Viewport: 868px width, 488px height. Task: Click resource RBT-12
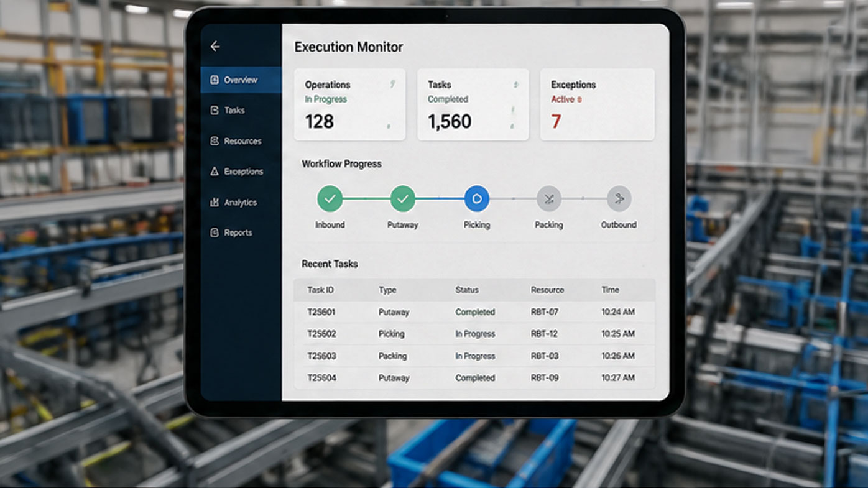tap(545, 334)
